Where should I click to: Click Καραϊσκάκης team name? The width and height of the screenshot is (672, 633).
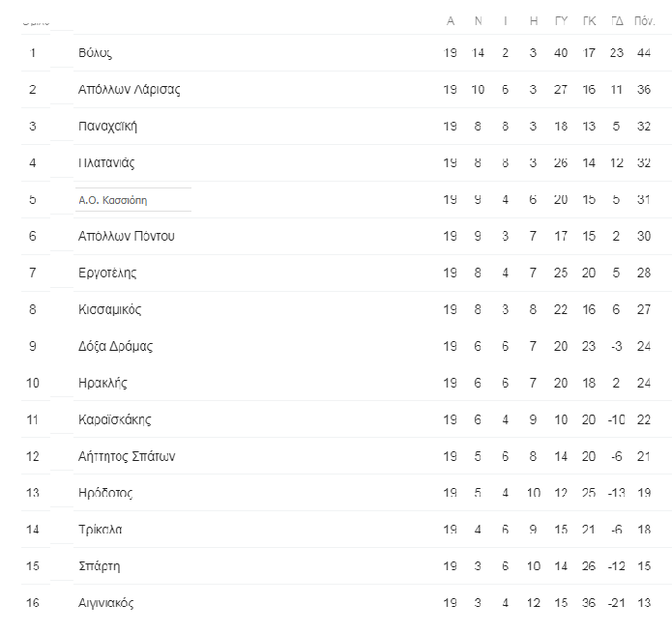[114, 419]
